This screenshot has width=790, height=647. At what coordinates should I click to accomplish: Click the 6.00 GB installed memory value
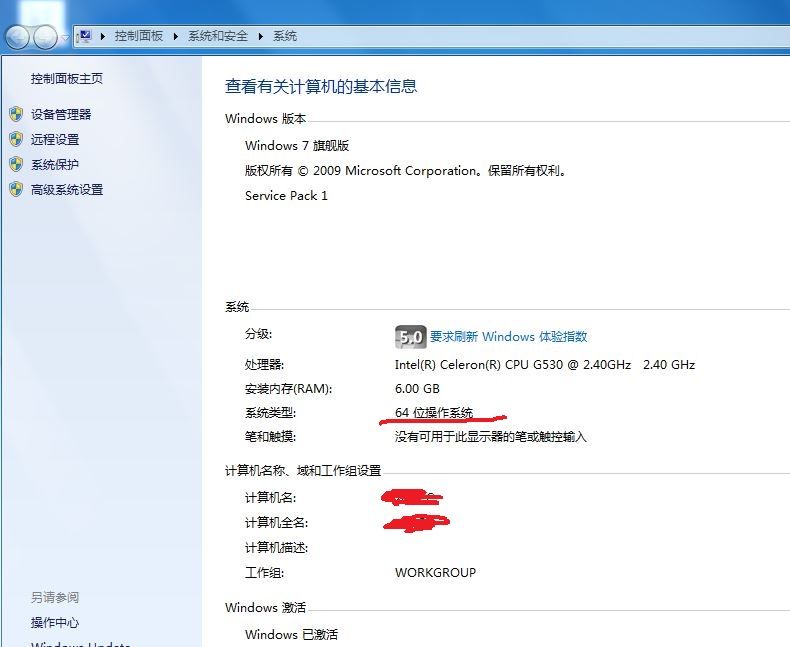pos(417,389)
